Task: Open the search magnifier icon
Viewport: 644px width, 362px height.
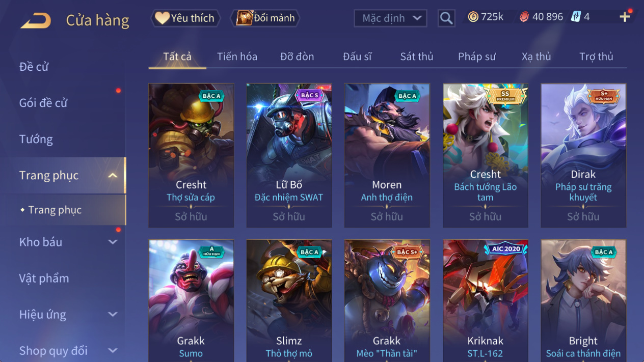Action: 446,18
